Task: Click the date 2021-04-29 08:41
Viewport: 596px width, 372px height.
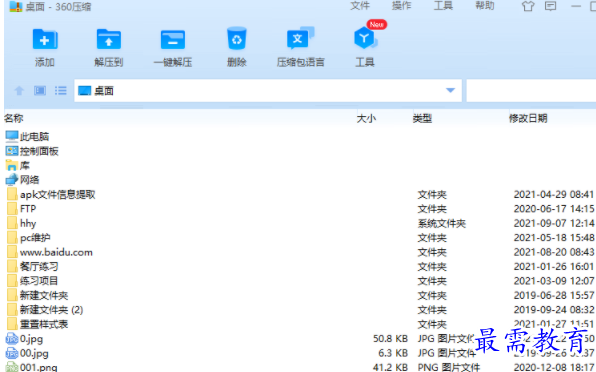Action: [x=554, y=195]
